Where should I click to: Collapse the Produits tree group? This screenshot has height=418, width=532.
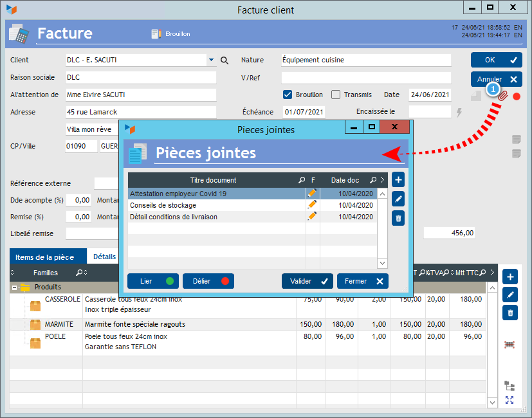(14, 287)
